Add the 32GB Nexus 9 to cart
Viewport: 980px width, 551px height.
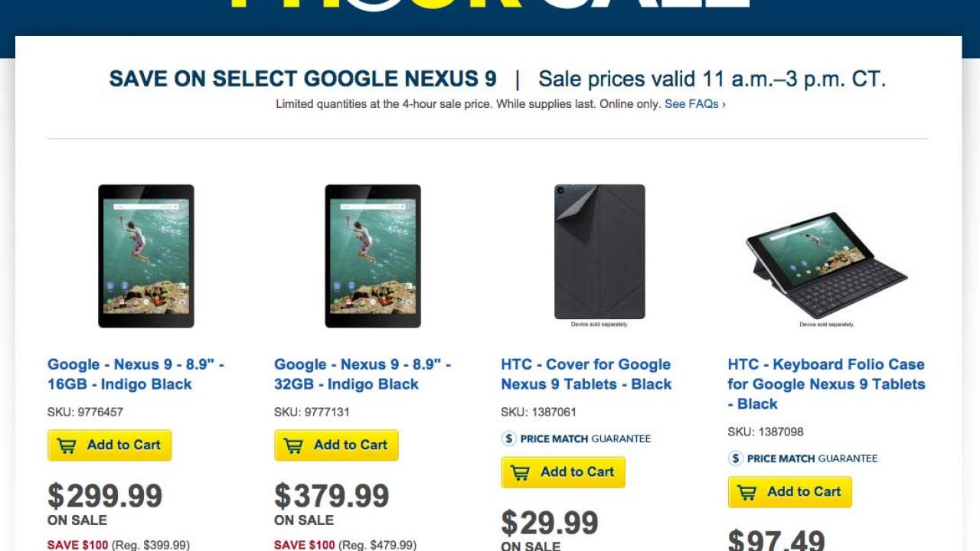[x=336, y=445]
